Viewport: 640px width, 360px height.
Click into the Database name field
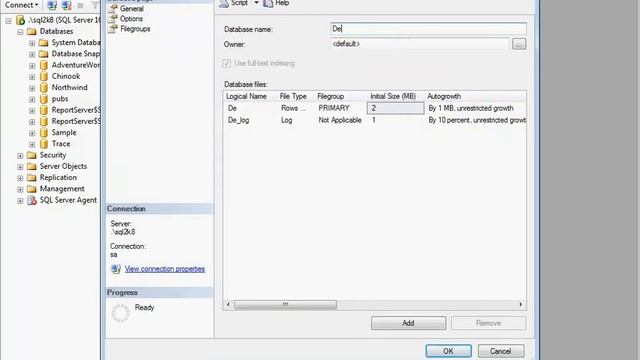pos(428,29)
